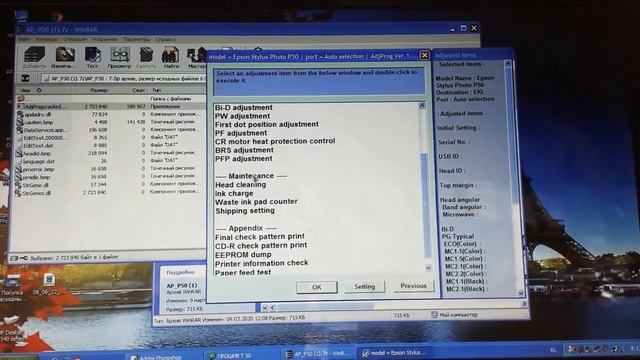Select First dot position adjustment
The image size is (640, 360).
click(267, 124)
